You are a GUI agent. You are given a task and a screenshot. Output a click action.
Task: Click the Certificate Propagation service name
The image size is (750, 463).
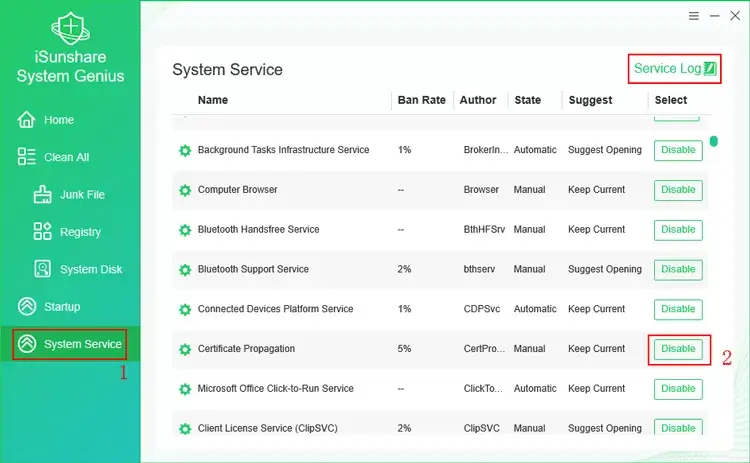point(246,349)
